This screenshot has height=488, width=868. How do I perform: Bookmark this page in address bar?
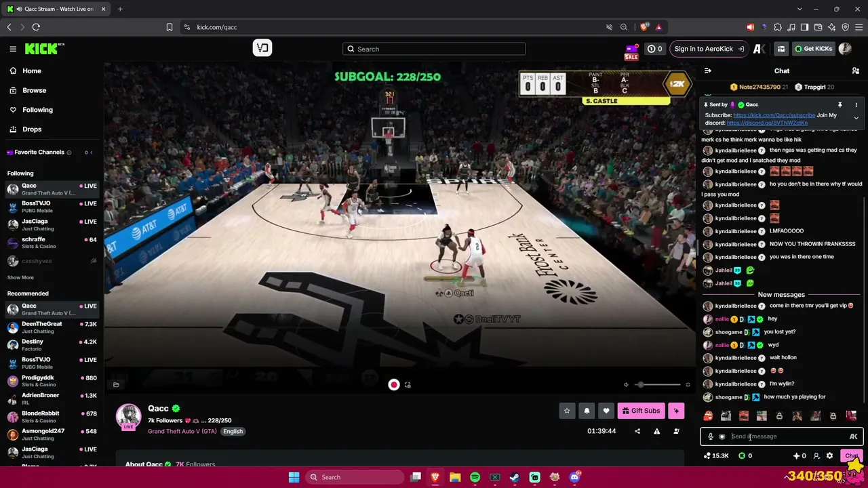coord(170,27)
